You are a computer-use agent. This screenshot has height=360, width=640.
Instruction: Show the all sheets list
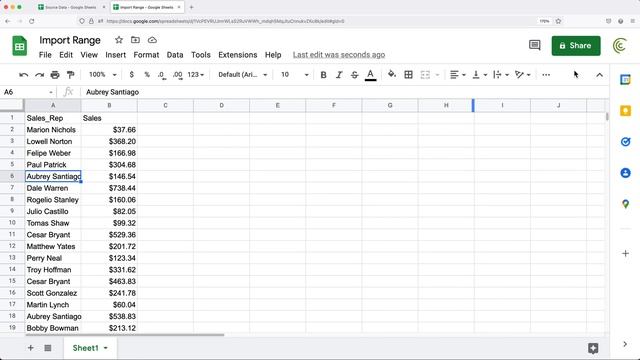(x=48, y=348)
